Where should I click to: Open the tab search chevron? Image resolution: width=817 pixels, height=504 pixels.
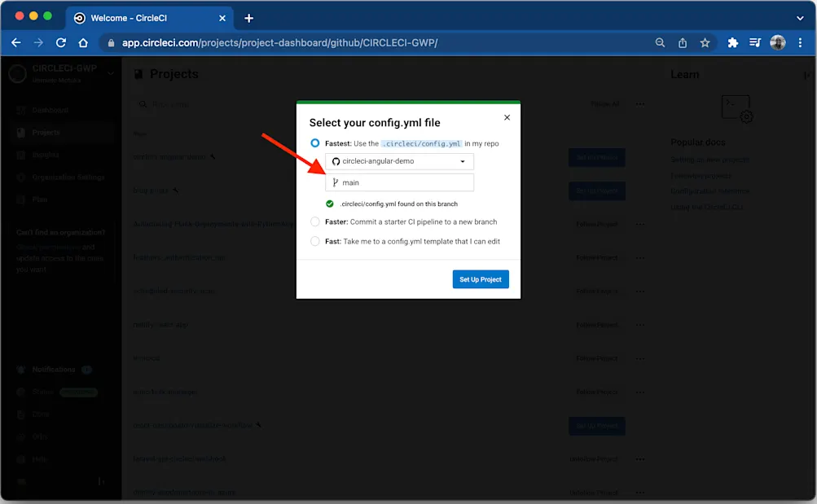click(800, 18)
